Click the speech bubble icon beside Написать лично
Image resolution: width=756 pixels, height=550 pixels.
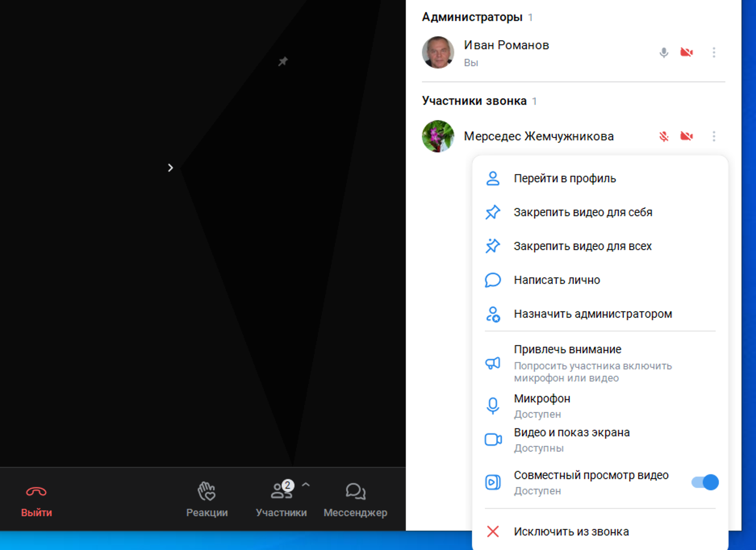pyautogui.click(x=493, y=280)
